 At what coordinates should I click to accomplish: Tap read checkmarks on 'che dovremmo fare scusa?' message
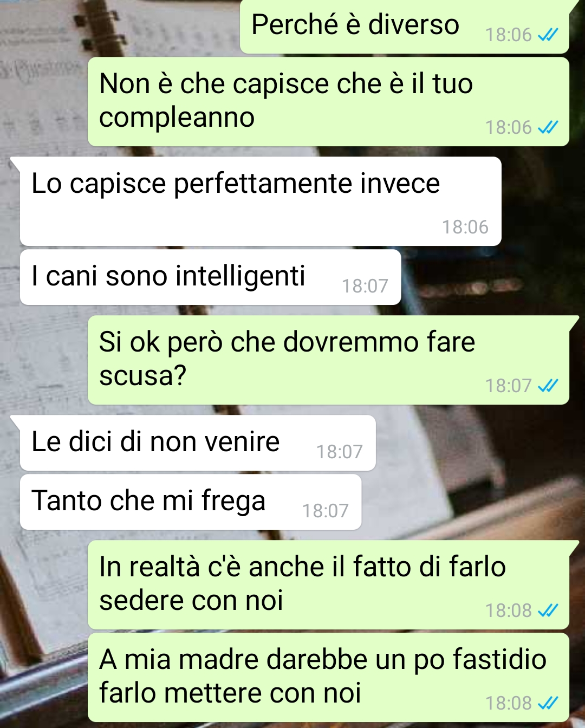point(548,386)
